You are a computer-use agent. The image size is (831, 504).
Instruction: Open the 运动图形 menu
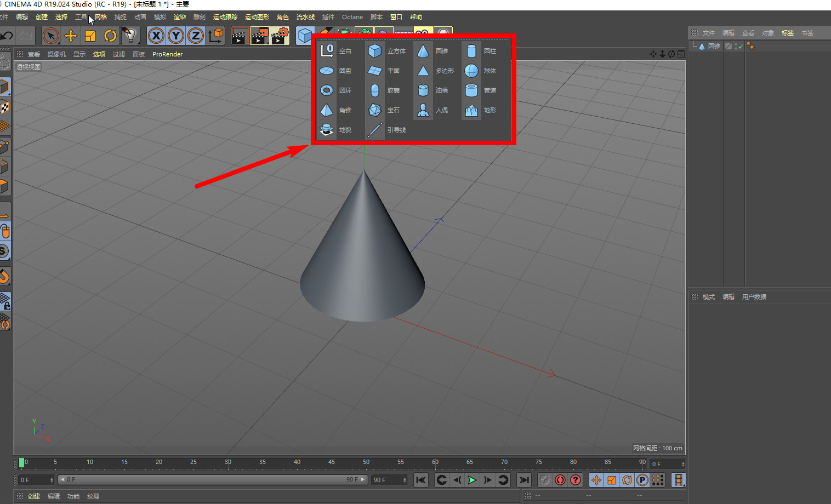(x=257, y=17)
